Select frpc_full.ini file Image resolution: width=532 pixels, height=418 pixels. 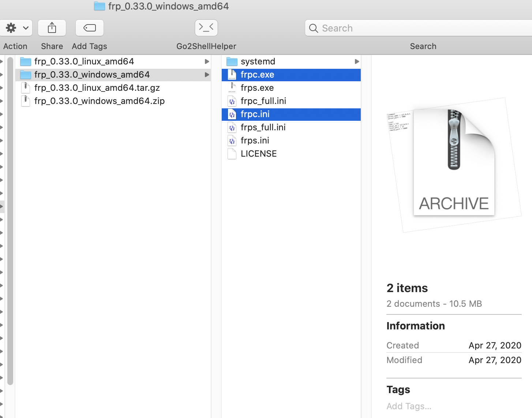[291, 101]
